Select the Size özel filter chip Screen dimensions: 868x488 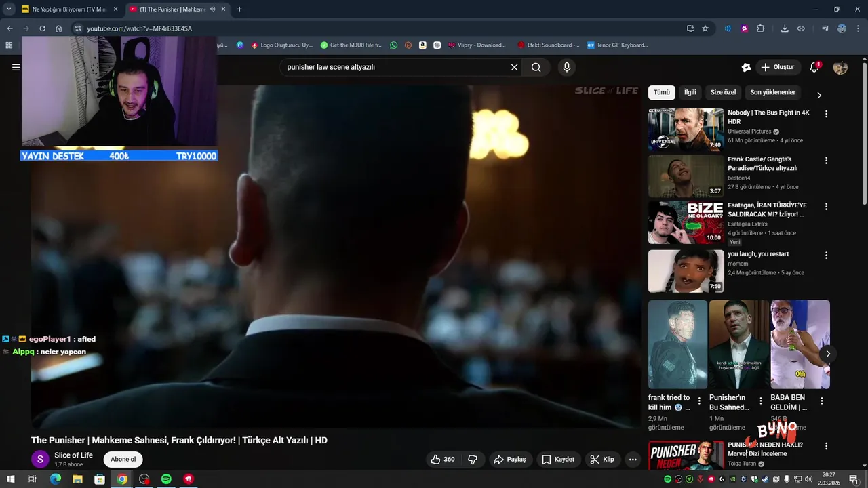723,93
